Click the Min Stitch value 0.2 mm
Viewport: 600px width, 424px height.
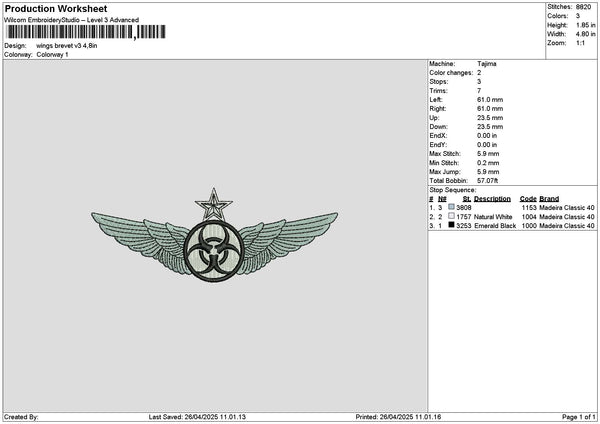488,163
